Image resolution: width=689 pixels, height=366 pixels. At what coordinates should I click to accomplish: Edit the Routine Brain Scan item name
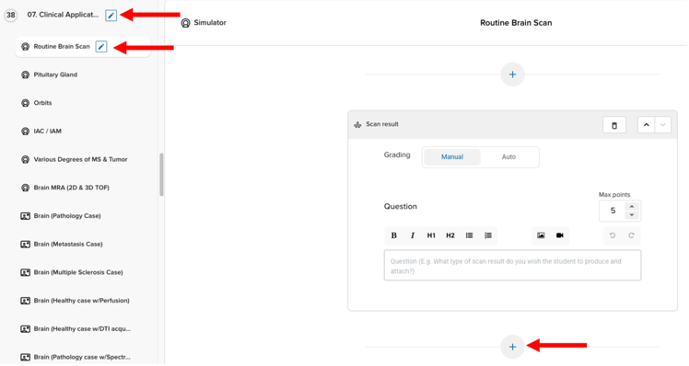101,47
